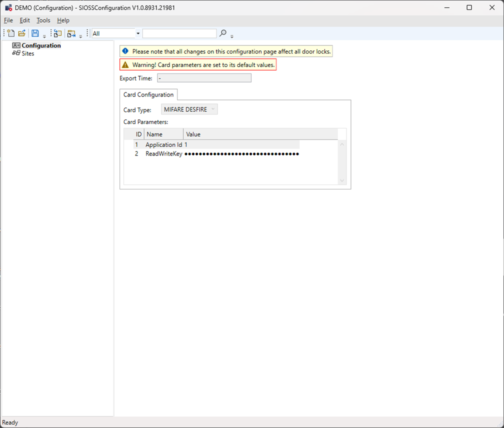Viewport: 504px width, 428px height.
Task: Open the File menu
Action: tap(8, 20)
